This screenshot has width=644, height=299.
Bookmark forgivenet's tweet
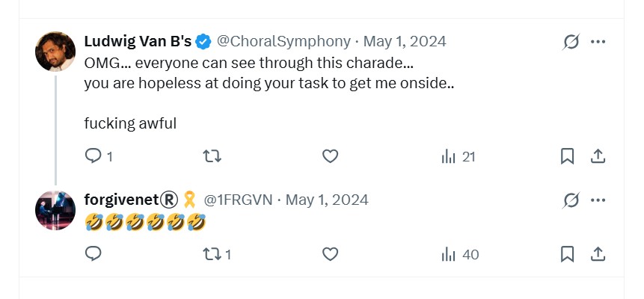pyautogui.click(x=567, y=254)
